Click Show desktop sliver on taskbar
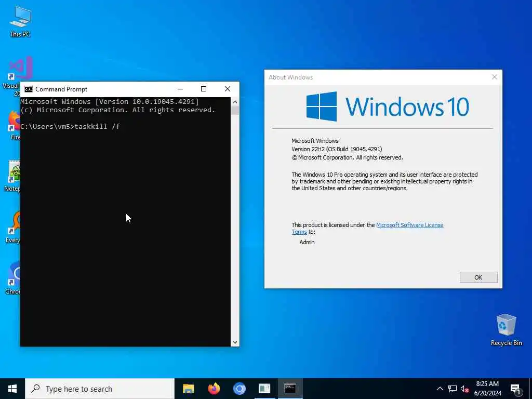Viewport: 532px width, 399px height. click(530, 389)
